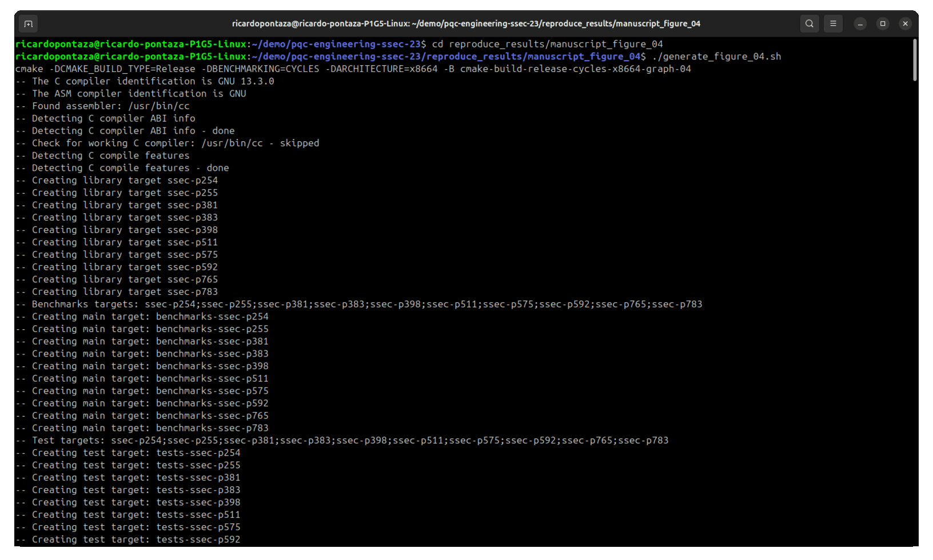Click the window title bar path text
This screenshot has width=933, height=560.
coord(466,23)
